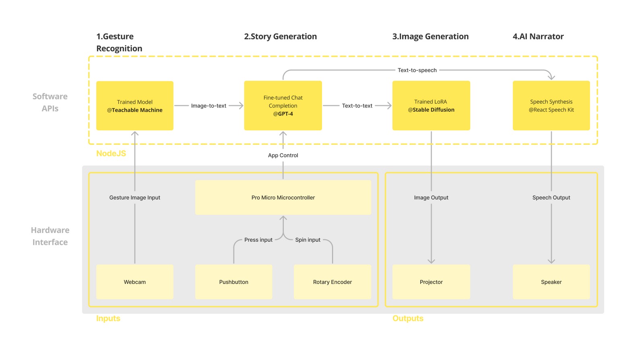Click the Press input label
Image resolution: width=644 pixels, height=362 pixels.
coord(258,240)
